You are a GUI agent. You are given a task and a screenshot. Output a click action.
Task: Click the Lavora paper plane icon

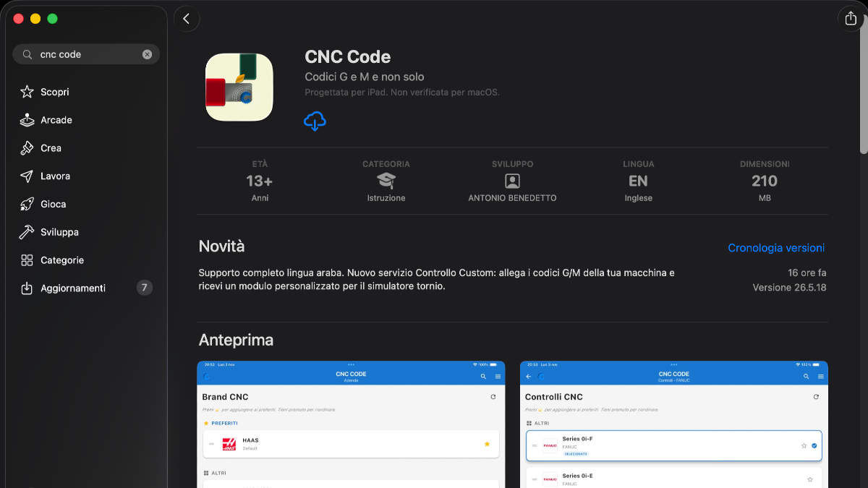[x=27, y=176]
